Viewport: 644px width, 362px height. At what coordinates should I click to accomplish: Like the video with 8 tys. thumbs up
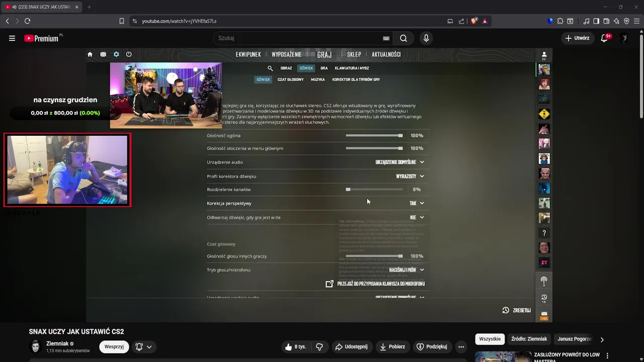[x=295, y=346]
